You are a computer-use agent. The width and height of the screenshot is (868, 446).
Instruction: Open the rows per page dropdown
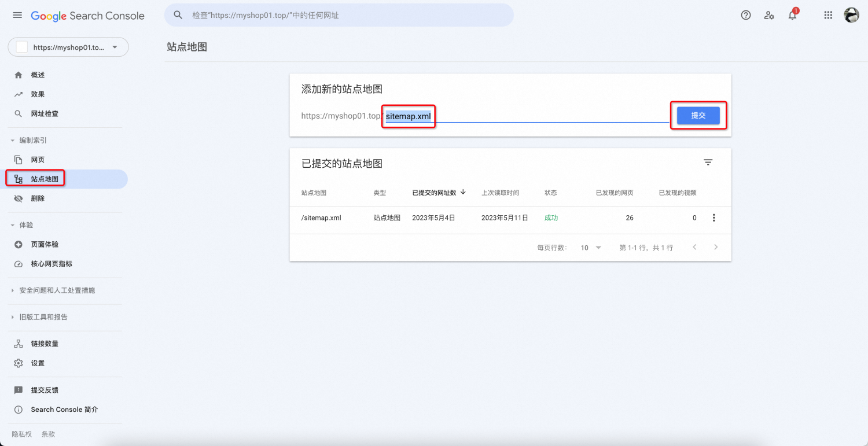pos(591,248)
